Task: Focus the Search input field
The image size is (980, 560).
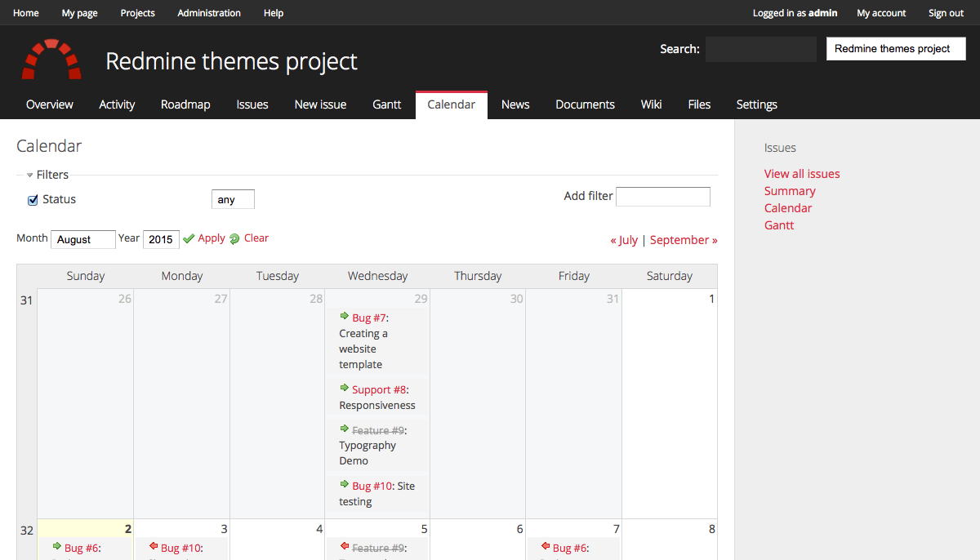Action: click(761, 49)
